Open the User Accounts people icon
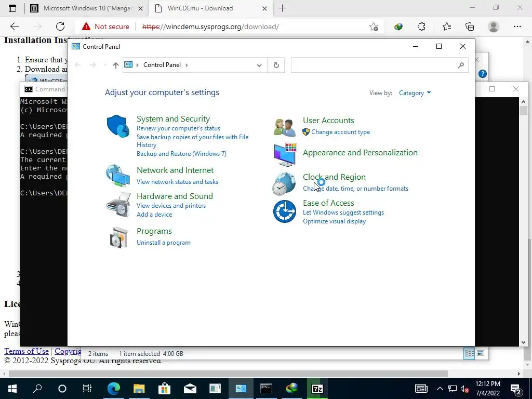 pos(284,127)
